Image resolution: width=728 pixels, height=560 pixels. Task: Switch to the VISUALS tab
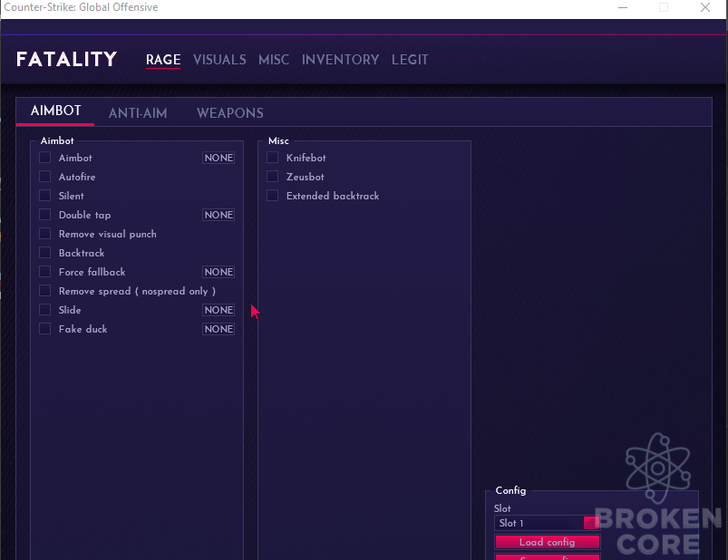(219, 60)
